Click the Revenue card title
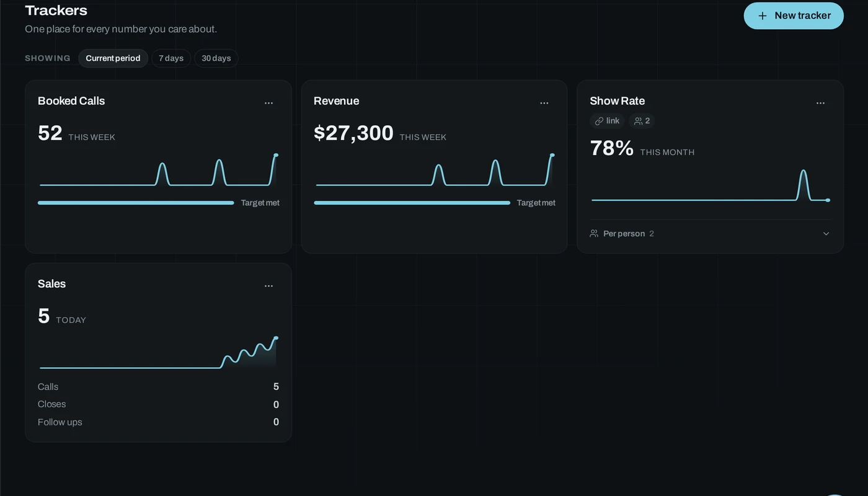 pos(337,101)
